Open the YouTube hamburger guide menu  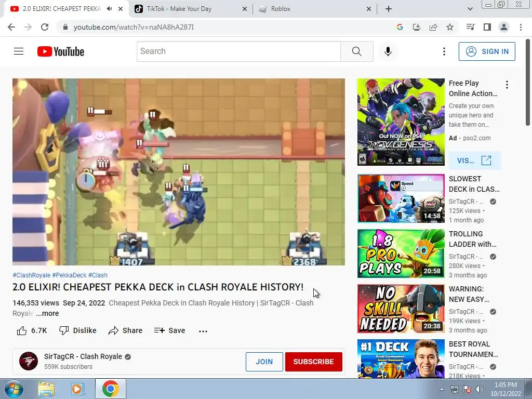pos(19,51)
